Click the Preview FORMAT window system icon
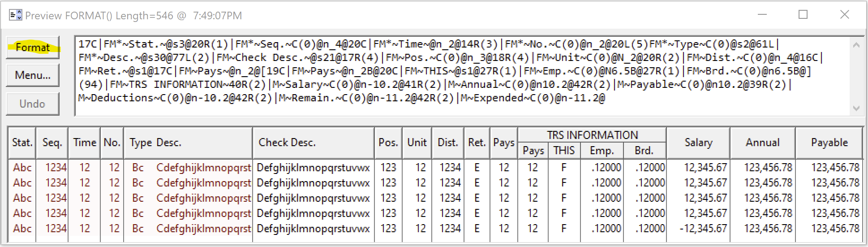The width and height of the screenshot is (868, 247). [x=16, y=15]
